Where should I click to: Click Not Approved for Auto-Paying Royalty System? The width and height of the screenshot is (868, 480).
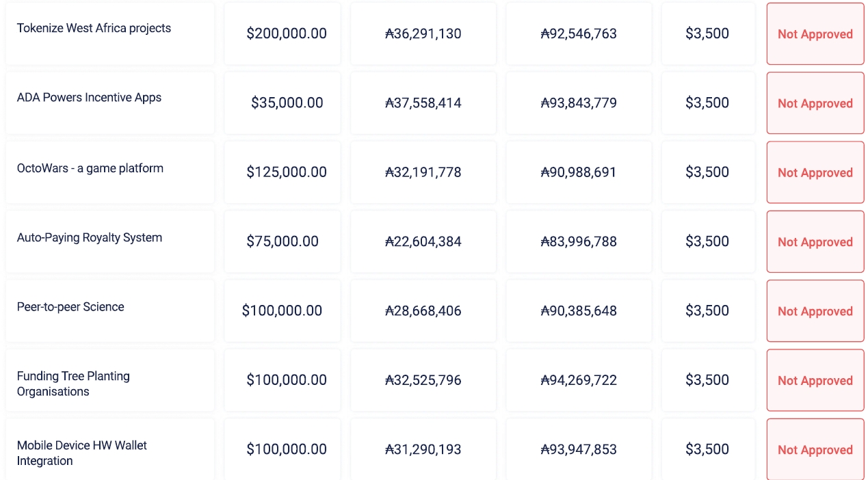pyautogui.click(x=815, y=242)
